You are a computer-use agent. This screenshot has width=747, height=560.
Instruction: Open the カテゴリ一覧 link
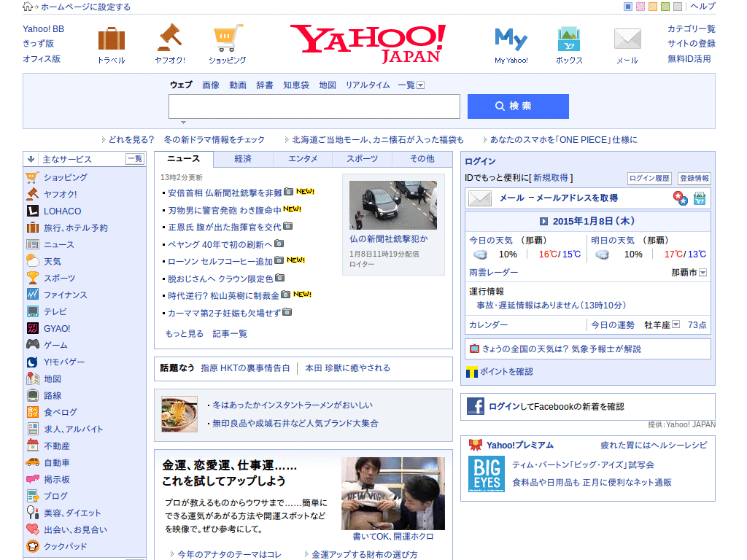pos(692,28)
